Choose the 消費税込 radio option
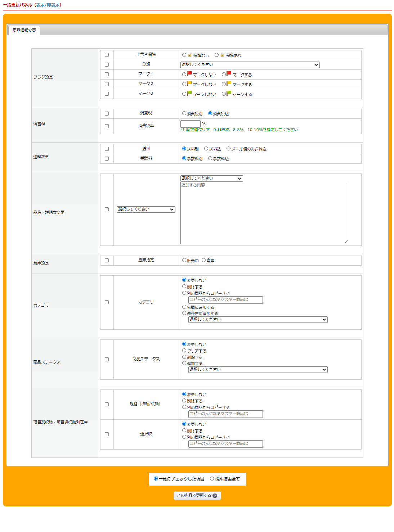The height and width of the screenshot is (532, 394). coord(210,113)
